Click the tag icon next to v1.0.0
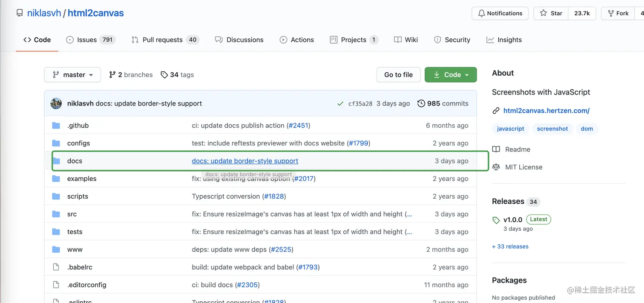The height and width of the screenshot is (303, 644). 496,220
